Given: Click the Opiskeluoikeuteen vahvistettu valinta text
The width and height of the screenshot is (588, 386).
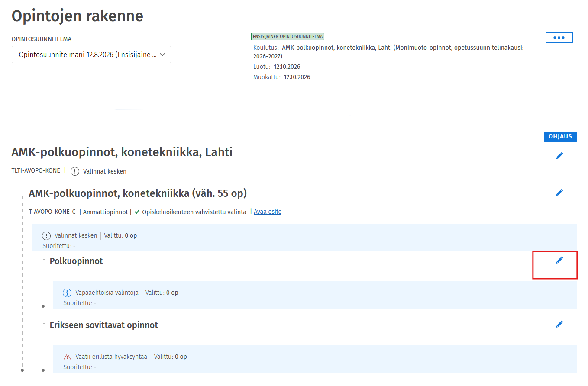Looking at the screenshot, I should click(194, 212).
